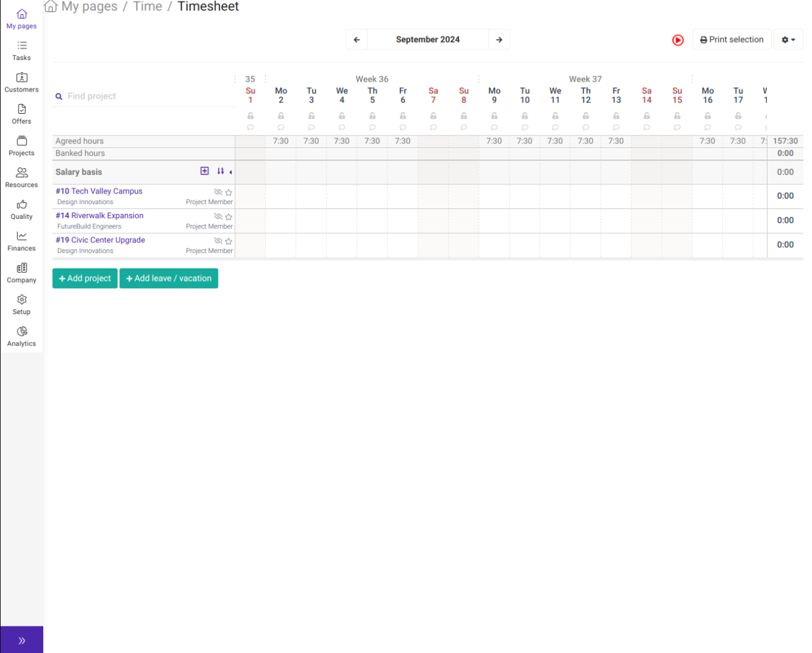Image resolution: width=812 pixels, height=653 pixels.
Task: Open Tasks from the left menu
Action: [21, 50]
